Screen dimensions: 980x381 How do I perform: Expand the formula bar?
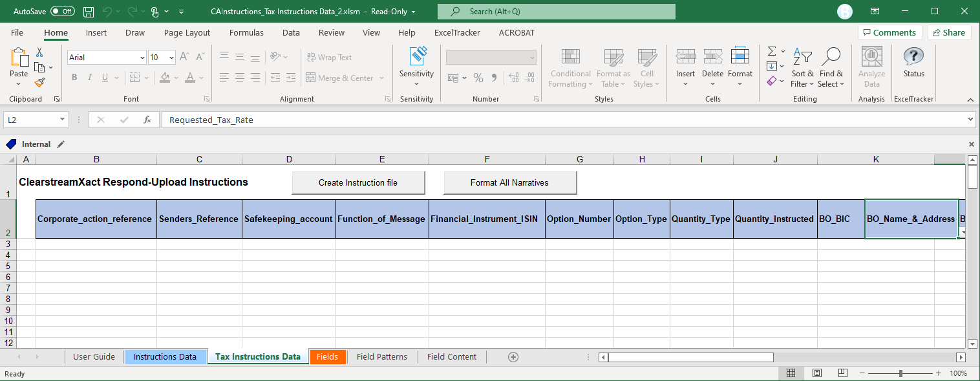click(970, 120)
